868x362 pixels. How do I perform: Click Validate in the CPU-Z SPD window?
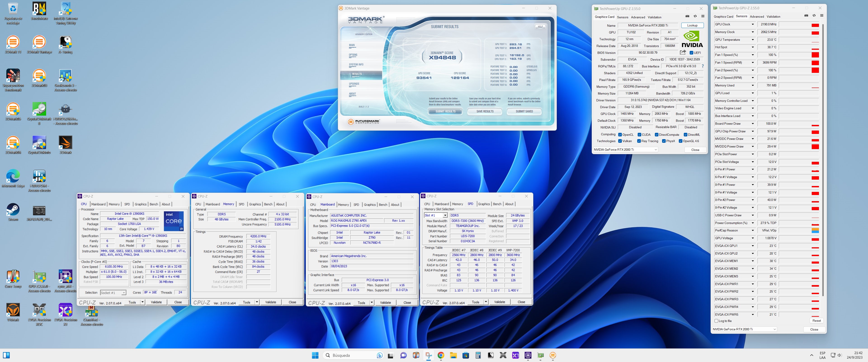tap(499, 302)
